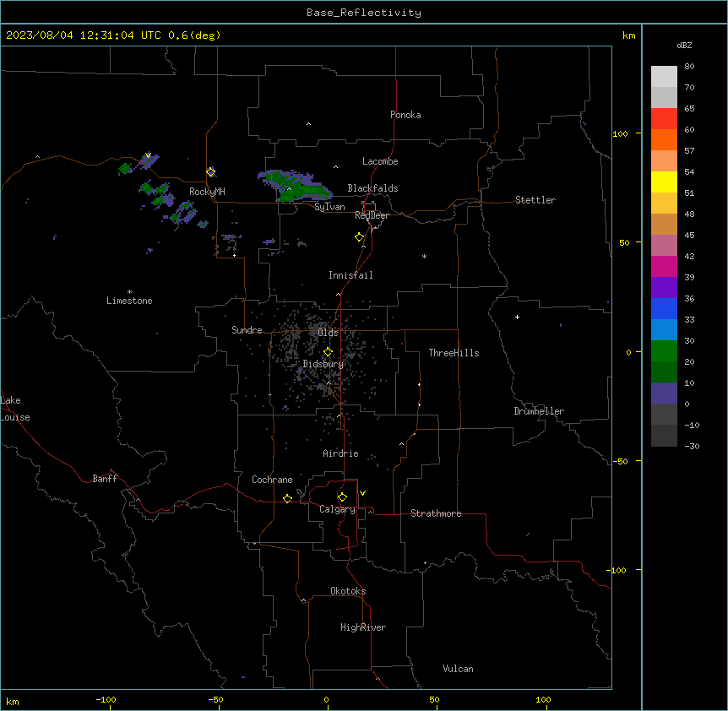Click the Didsbury label

323,364
